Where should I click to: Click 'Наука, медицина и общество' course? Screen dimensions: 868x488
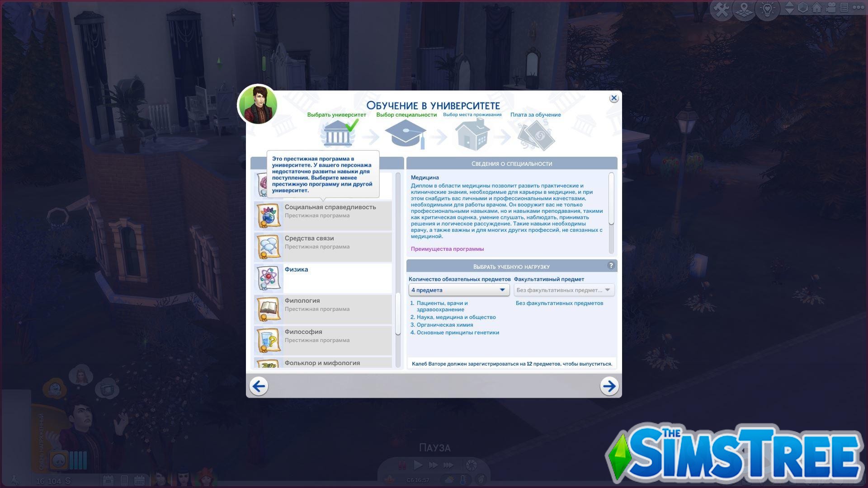456,317
